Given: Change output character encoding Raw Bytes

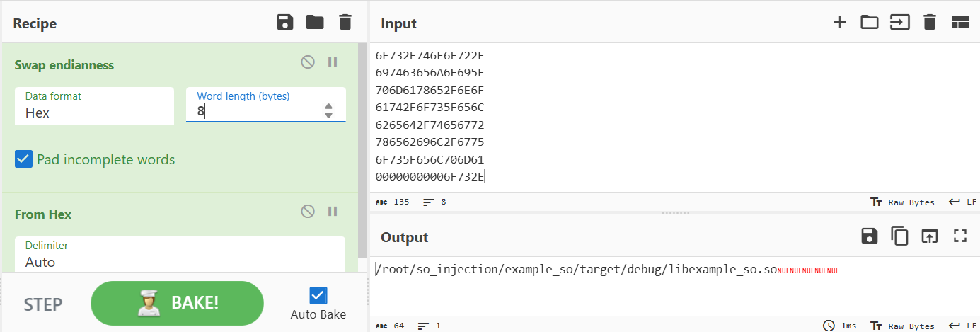Looking at the screenshot, I should click(x=902, y=326).
